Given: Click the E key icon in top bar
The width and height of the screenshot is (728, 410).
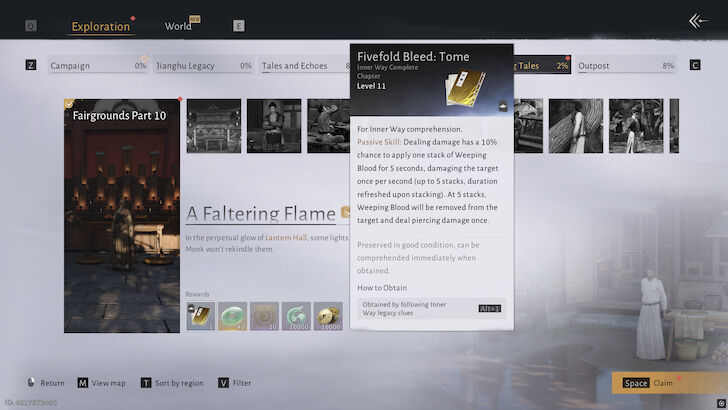Looking at the screenshot, I should (x=239, y=26).
